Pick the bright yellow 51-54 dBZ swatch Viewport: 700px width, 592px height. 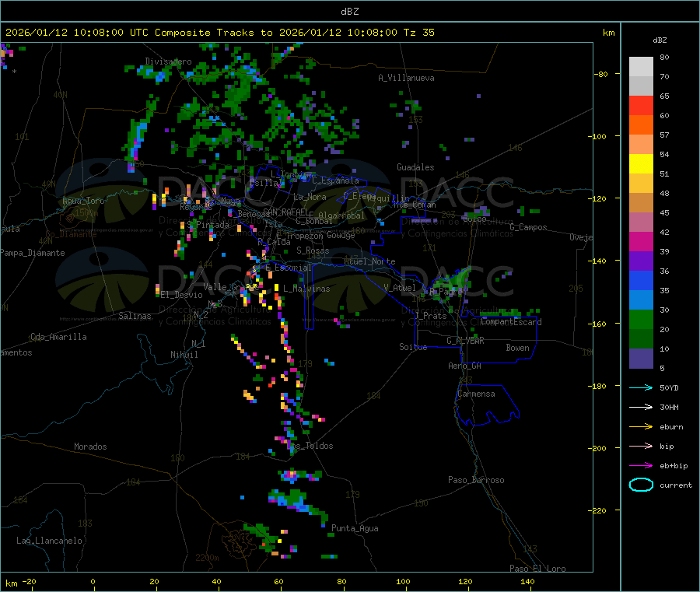point(641,164)
